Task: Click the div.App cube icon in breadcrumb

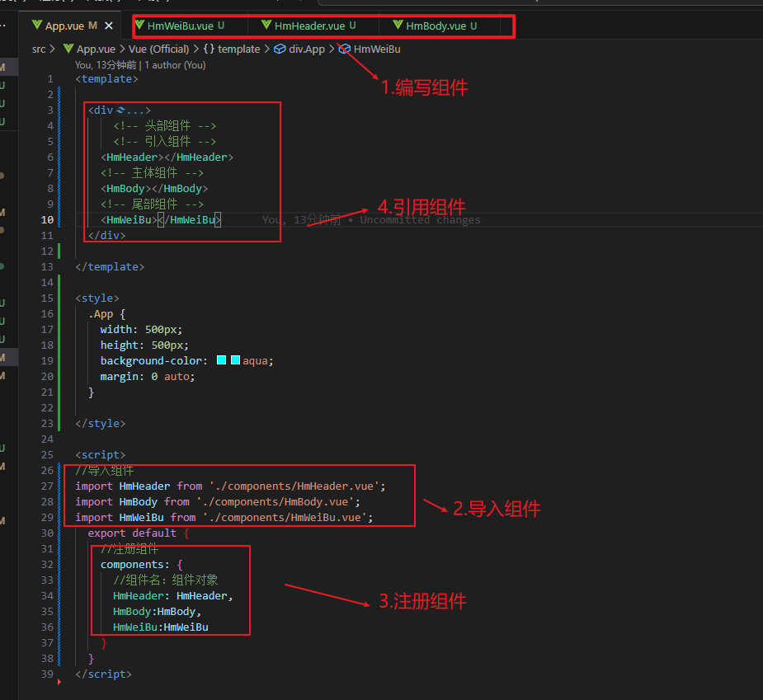Action: coord(280,49)
